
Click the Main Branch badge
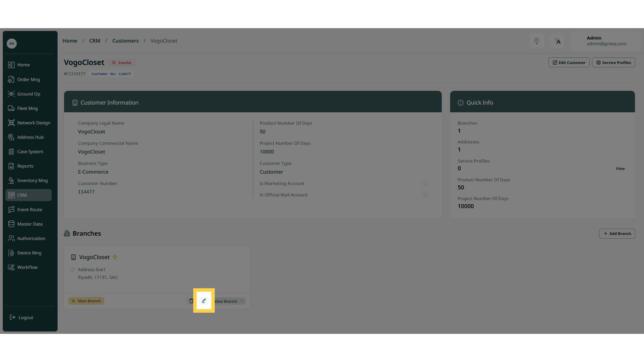click(86, 301)
